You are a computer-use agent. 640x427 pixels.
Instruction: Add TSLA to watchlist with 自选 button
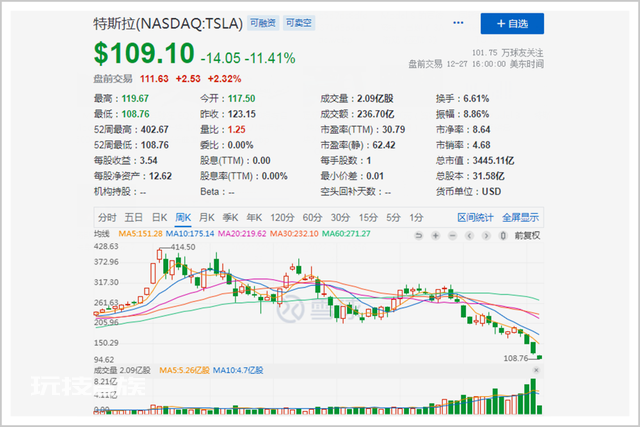[512, 24]
